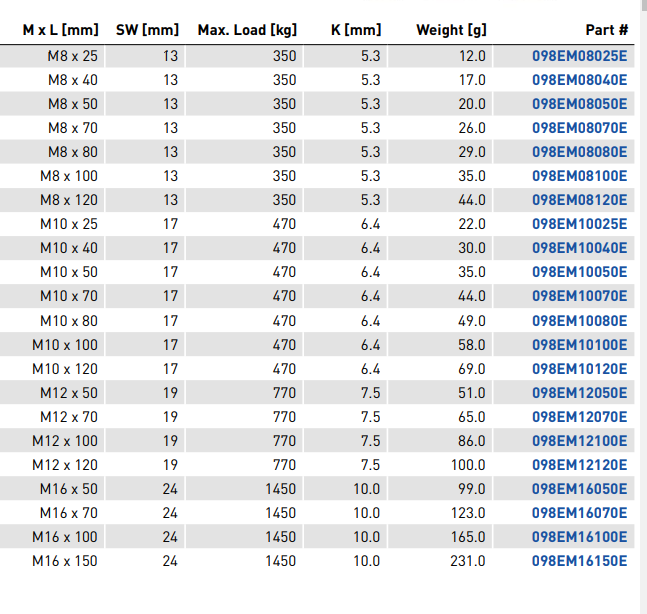Screen dimensions: 647x614
Task: Select part number 098EM16100E
Action: pyautogui.click(x=579, y=537)
